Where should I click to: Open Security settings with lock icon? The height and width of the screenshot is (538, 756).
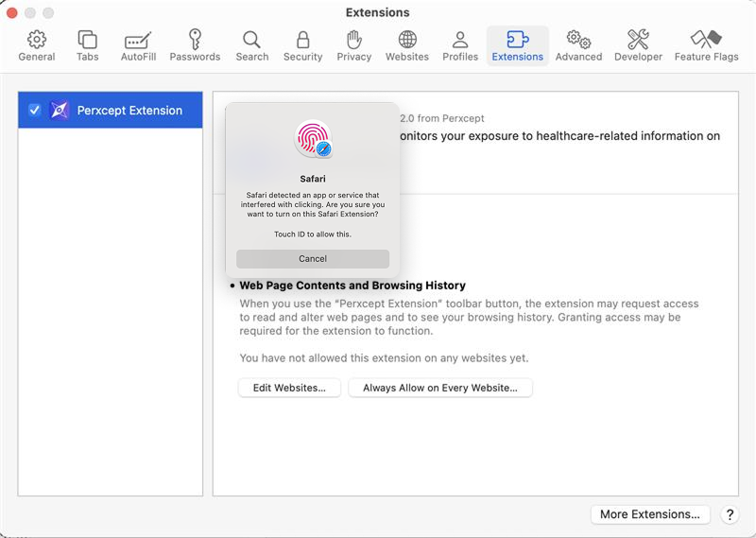(302, 45)
